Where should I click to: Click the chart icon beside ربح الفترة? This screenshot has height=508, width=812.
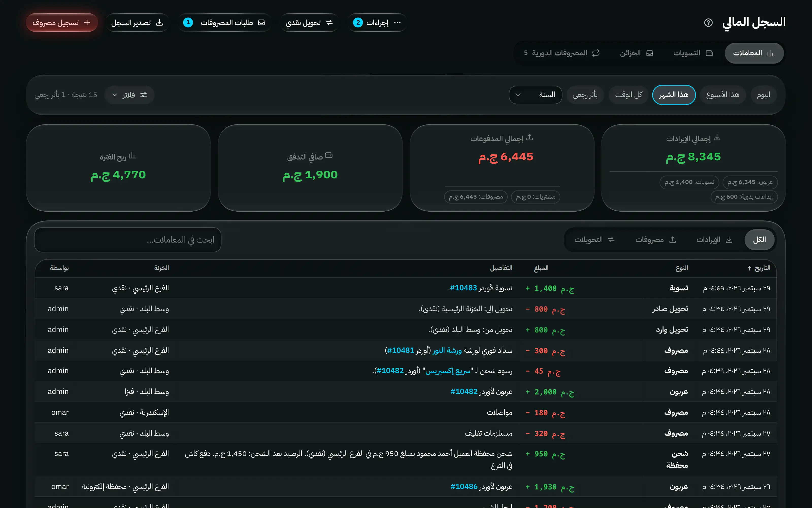pos(132,155)
